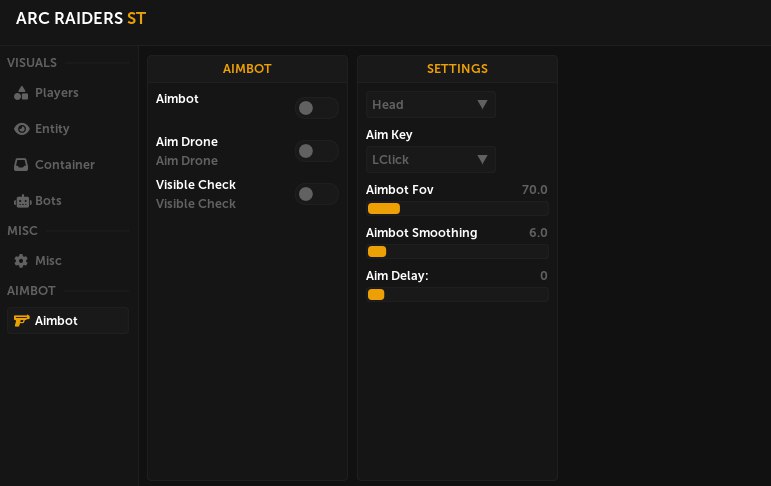771x486 pixels.
Task: Open the Misc gear icon
Action: pyautogui.click(x=21, y=261)
